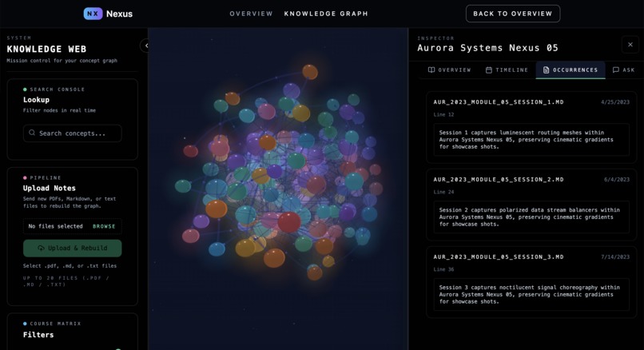Open the Overview nav item
The width and height of the screenshot is (644, 350).
(x=251, y=14)
